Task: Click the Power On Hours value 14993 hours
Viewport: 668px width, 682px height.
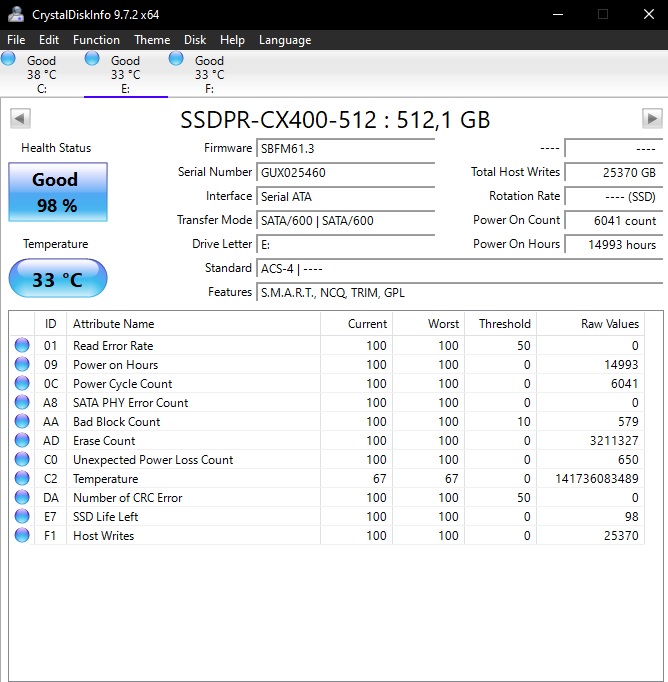Action: tap(614, 244)
